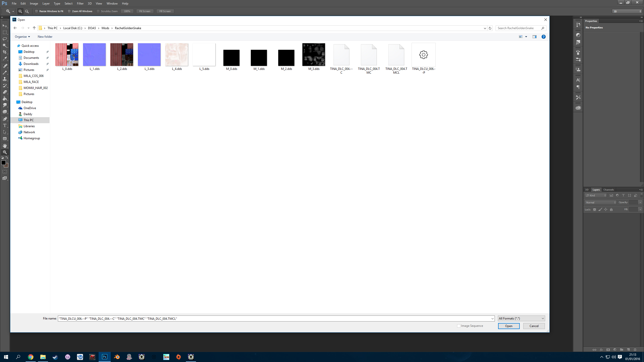Select the Paint Bucket tool
644x362 pixels.
5,99
